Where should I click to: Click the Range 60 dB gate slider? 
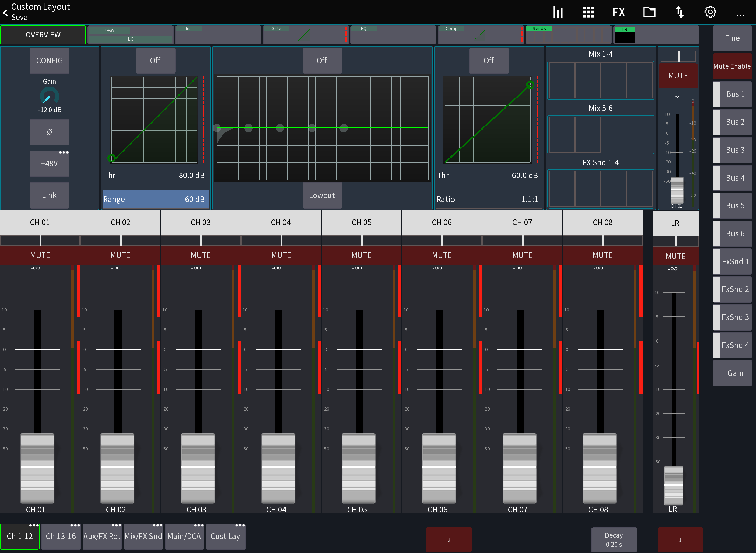tap(155, 199)
